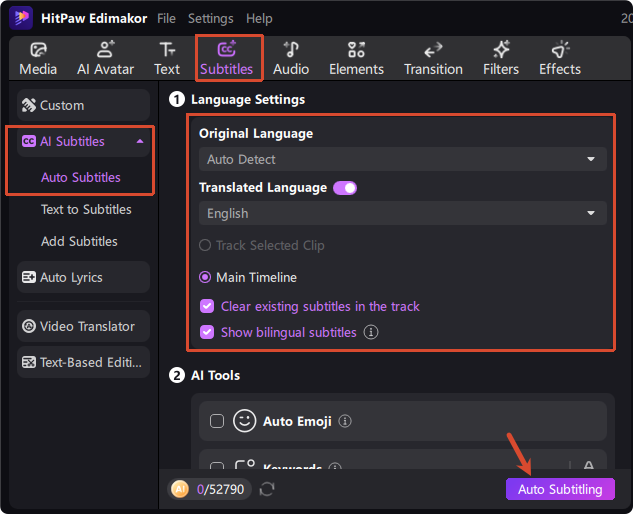Image resolution: width=633 pixels, height=514 pixels.
Task: Open the English translated language dropdown
Action: [x=402, y=213]
